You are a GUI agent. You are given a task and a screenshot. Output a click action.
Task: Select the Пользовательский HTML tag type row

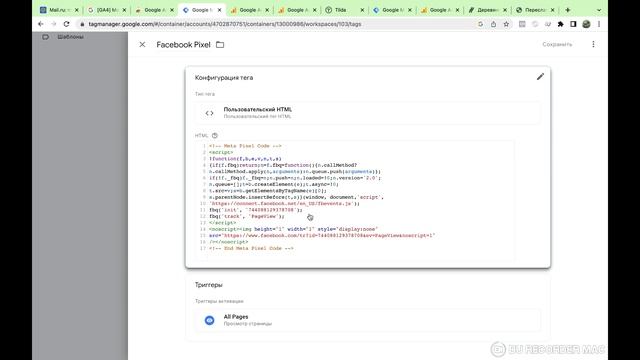pos(368,113)
